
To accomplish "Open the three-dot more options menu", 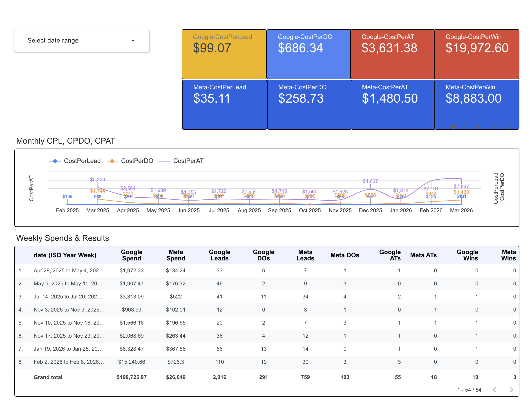I will 508,126.
